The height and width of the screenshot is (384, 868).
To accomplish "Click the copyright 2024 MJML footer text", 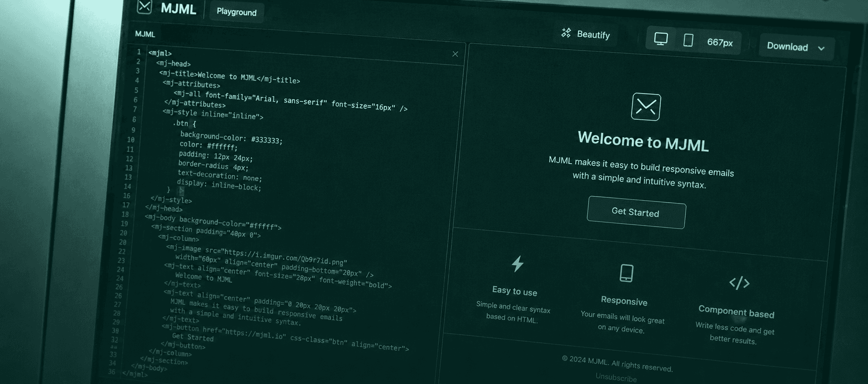I will [x=617, y=364].
